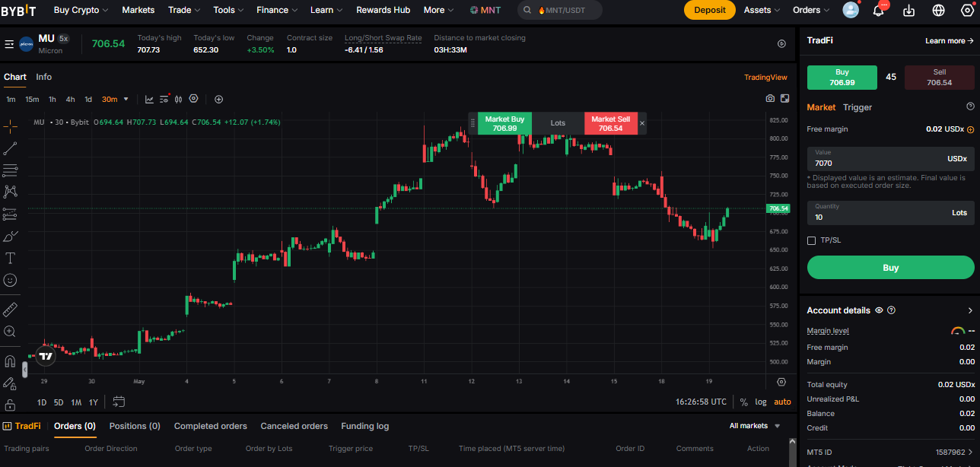Click the yellow Deposit button
This screenshot has width=980, height=467.
point(710,10)
